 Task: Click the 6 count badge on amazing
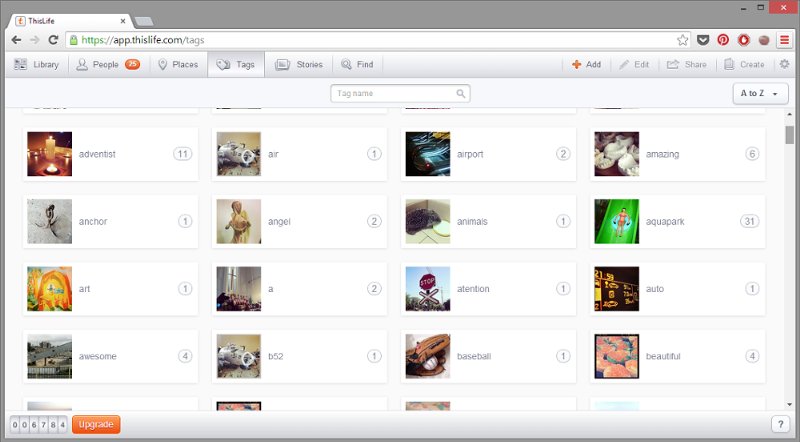click(x=752, y=154)
